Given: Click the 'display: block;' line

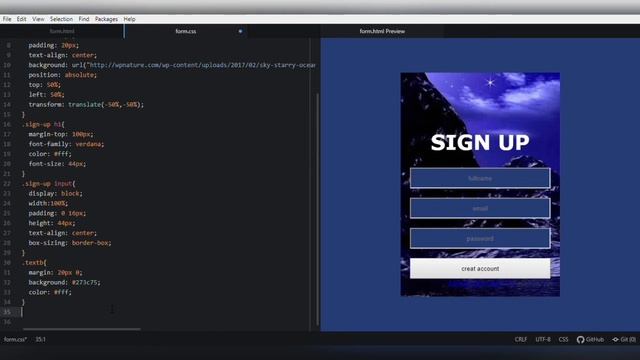Looking at the screenshot, I should (x=55, y=193).
